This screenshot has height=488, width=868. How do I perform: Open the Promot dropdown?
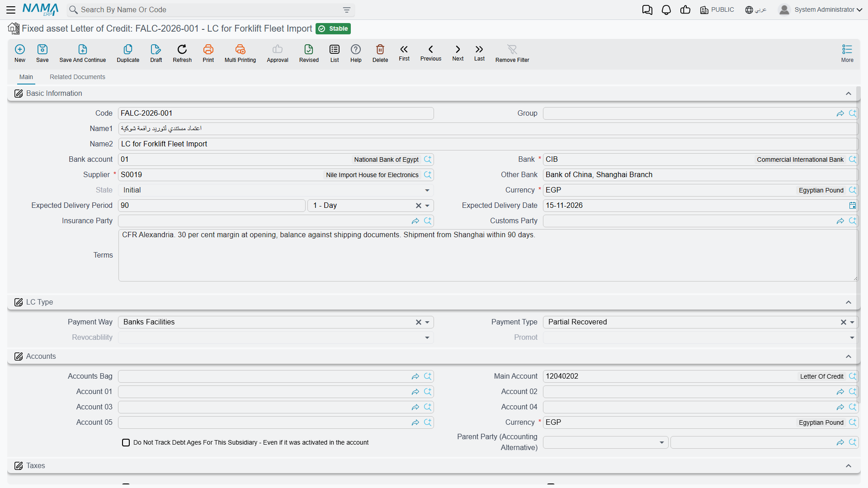852,338
